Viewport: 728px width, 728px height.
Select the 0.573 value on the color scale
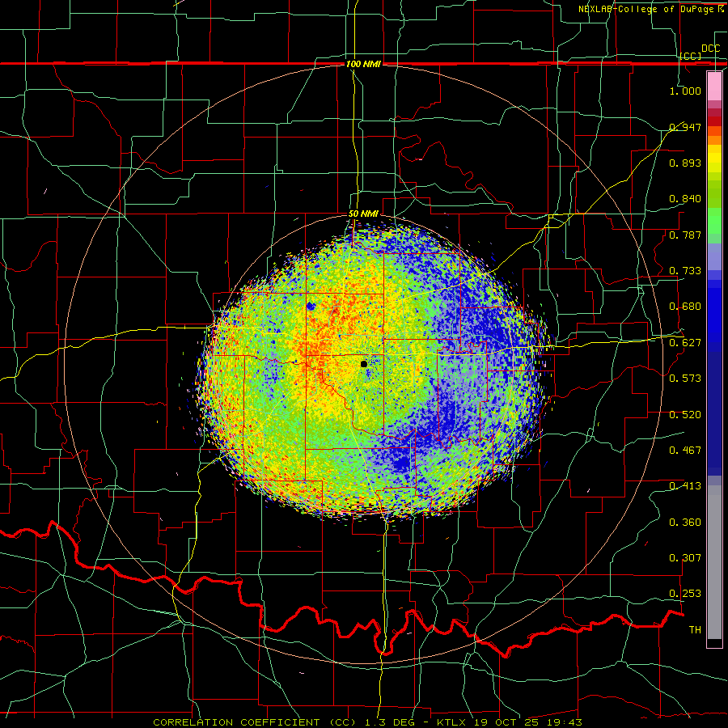pyautogui.click(x=685, y=379)
